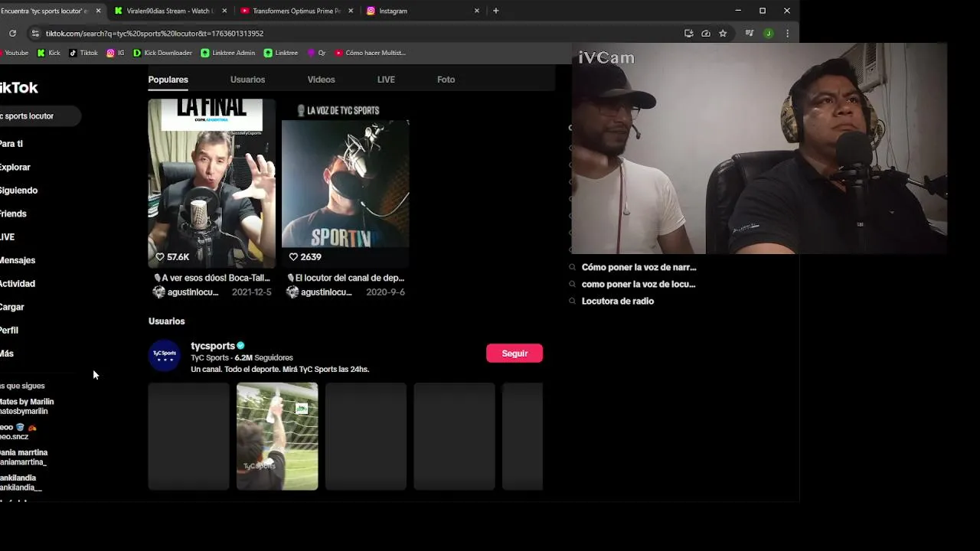
Task: Open tycsports username link
Action: coord(212,346)
